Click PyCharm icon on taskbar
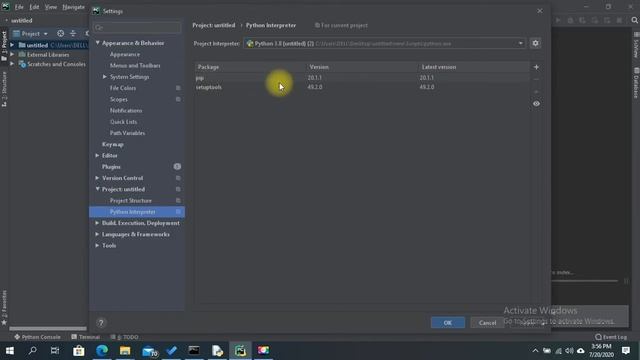The width and height of the screenshot is (640, 360). coord(240,351)
